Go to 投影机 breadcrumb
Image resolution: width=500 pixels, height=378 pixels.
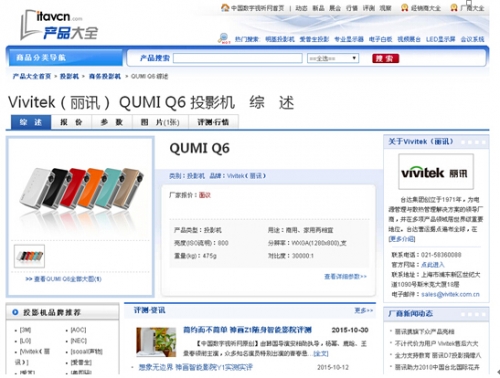point(69,76)
